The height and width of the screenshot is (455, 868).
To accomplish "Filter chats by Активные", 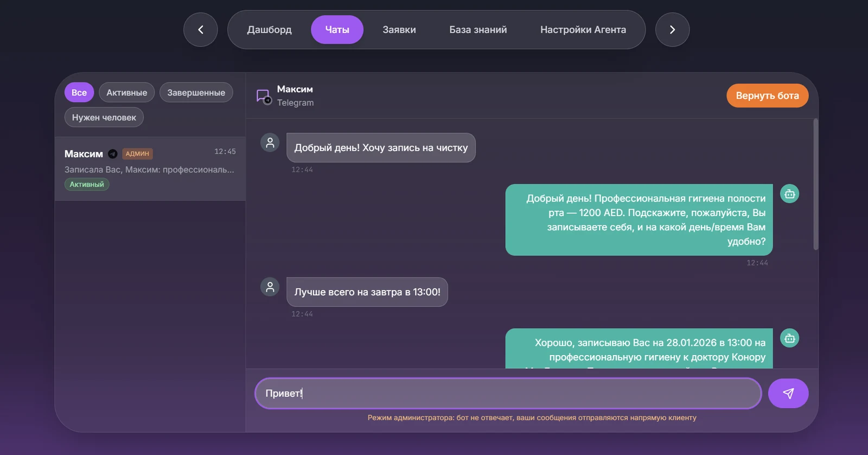I will tap(127, 92).
